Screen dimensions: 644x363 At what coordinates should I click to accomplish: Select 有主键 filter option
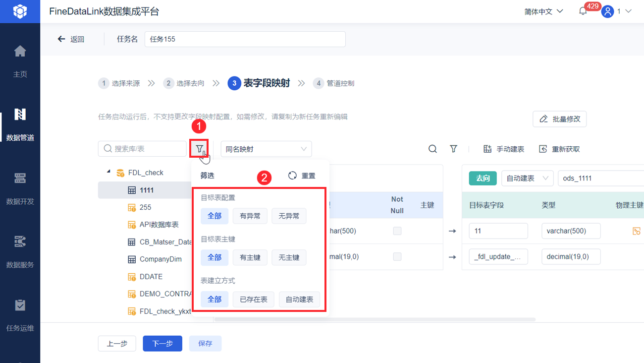250,257
